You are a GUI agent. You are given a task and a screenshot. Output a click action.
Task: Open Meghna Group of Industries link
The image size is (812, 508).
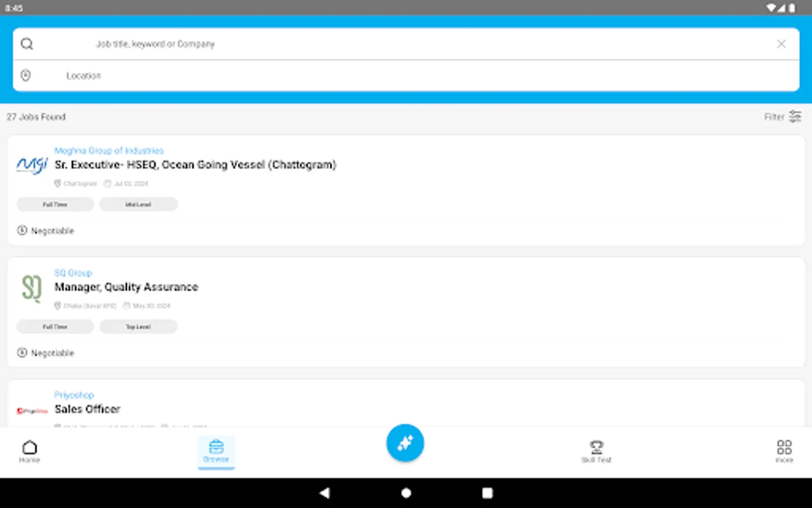109,150
